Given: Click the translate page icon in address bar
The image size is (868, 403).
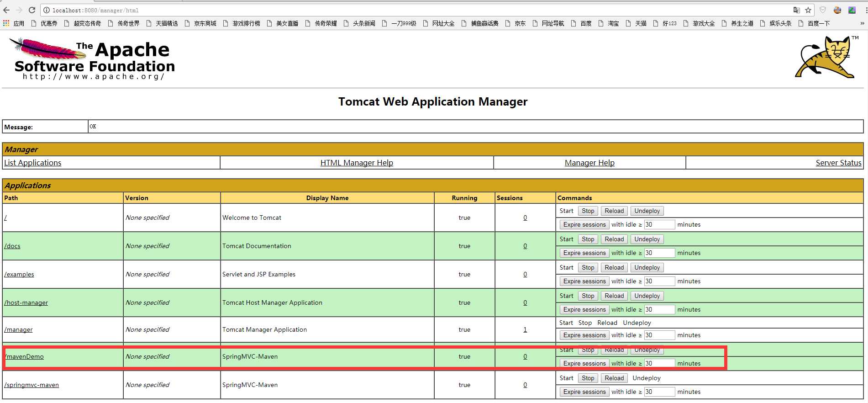Looking at the screenshot, I should 796,10.
